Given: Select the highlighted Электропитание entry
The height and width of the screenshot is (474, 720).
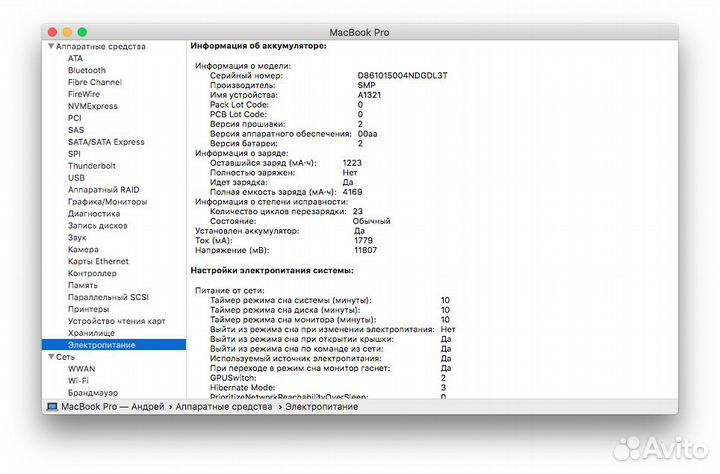Looking at the screenshot, I should tap(114, 345).
